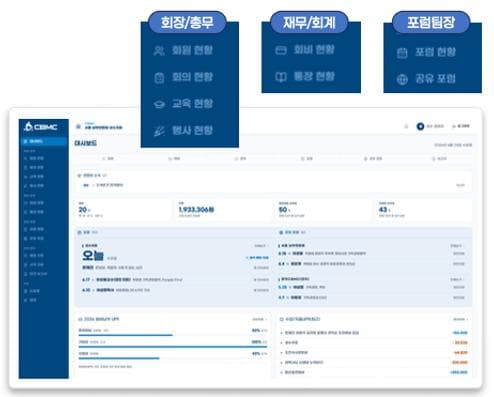This screenshot has width=494, height=397.
Task: Click the CBMC logo in sidebar
Action: pos(41,127)
